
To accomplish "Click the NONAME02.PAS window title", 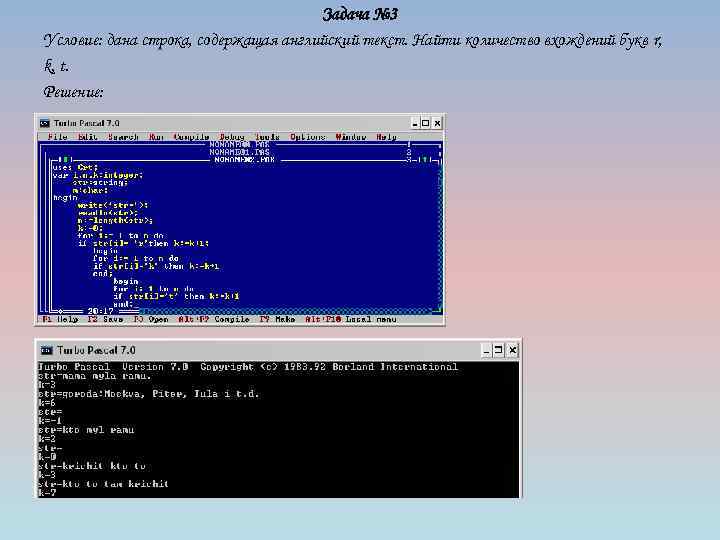I will click(244, 159).
